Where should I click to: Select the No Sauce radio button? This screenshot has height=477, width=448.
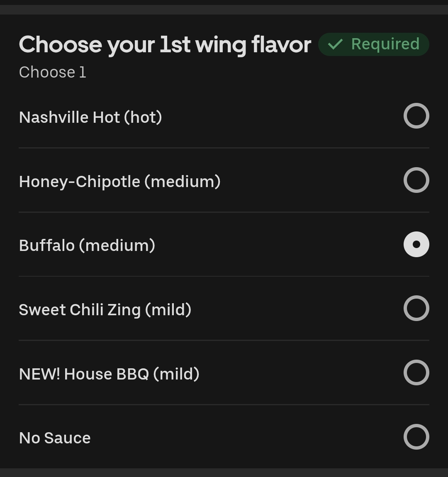coord(416,437)
